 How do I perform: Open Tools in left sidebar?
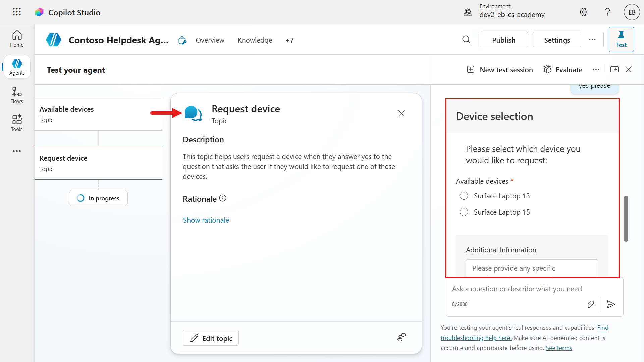tap(17, 123)
